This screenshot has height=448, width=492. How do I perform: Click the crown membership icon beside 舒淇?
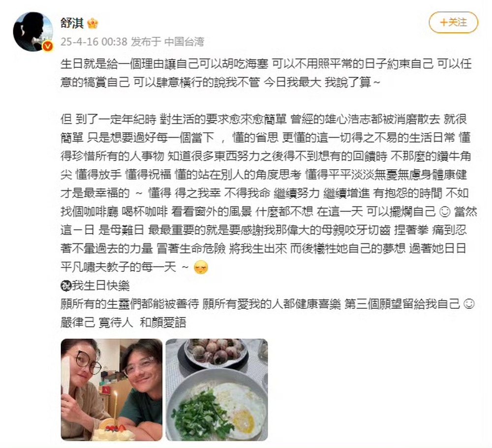point(92,23)
